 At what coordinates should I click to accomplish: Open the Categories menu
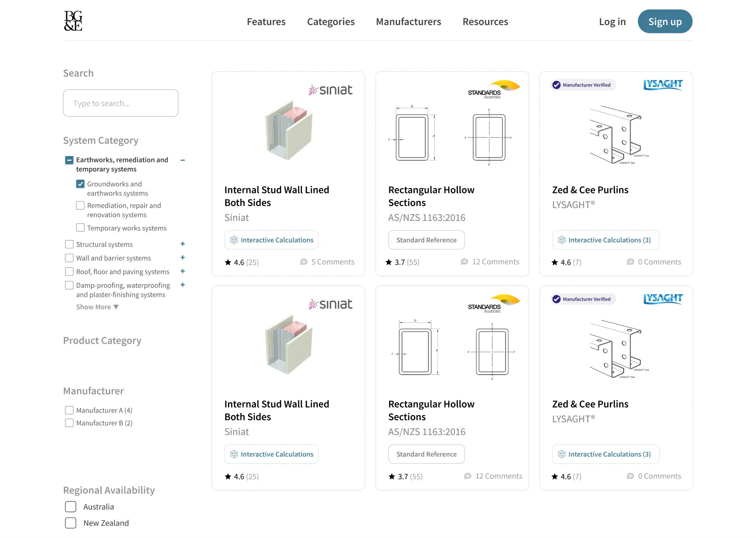pos(331,22)
